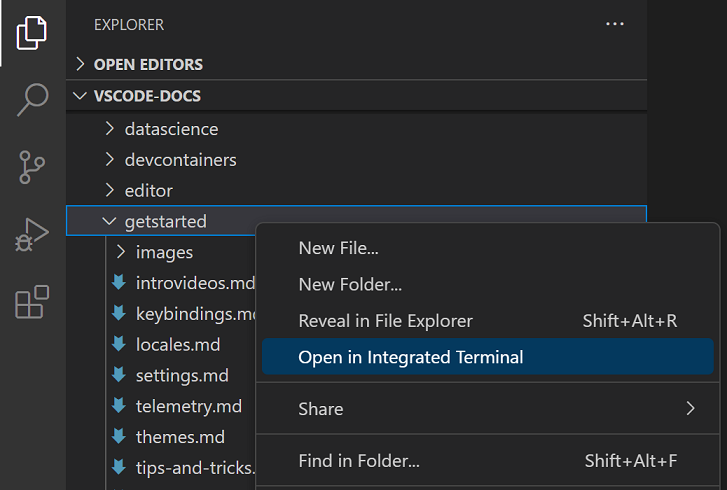This screenshot has height=490, width=727.
Task: Select Open in Integrated Terminal
Action: click(x=410, y=357)
